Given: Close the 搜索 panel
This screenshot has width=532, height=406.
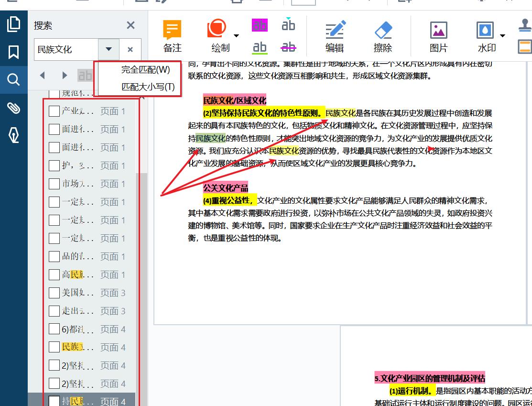Looking at the screenshot, I should pos(130,25).
